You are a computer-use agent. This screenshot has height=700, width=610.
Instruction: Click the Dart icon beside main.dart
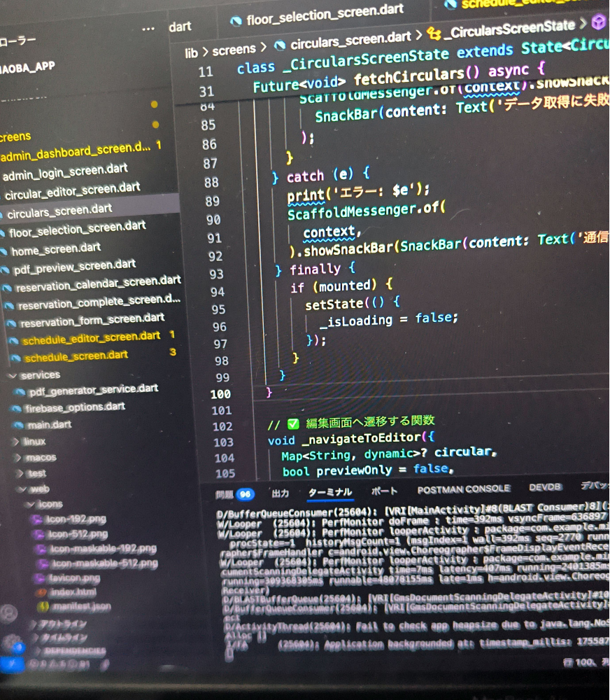(x=19, y=426)
